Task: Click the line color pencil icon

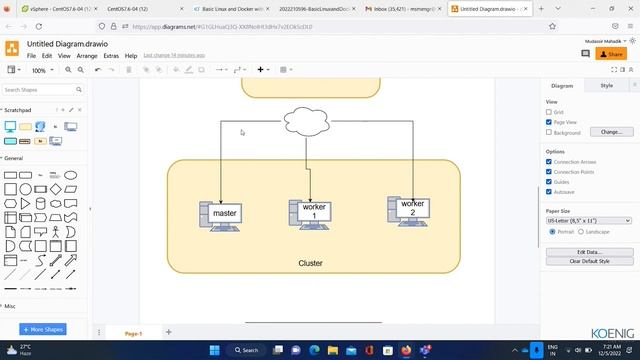Action: (189, 70)
